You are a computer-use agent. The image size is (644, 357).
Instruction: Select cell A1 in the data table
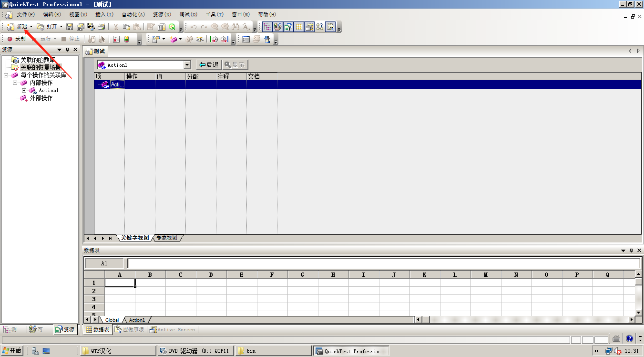click(x=120, y=283)
